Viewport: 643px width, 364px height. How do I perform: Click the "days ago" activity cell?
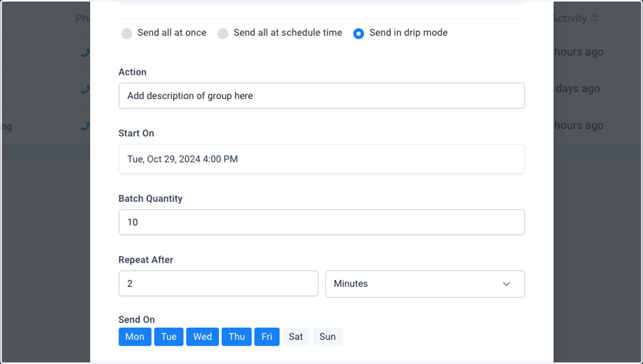point(578,89)
